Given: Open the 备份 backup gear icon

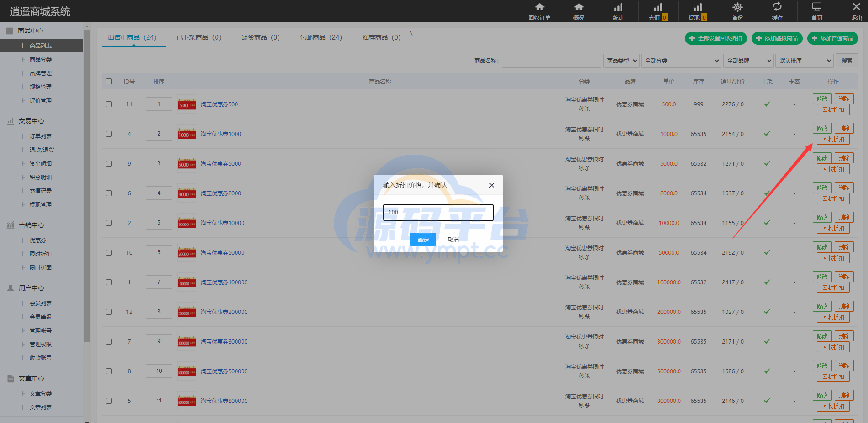Looking at the screenshot, I should [737, 7].
